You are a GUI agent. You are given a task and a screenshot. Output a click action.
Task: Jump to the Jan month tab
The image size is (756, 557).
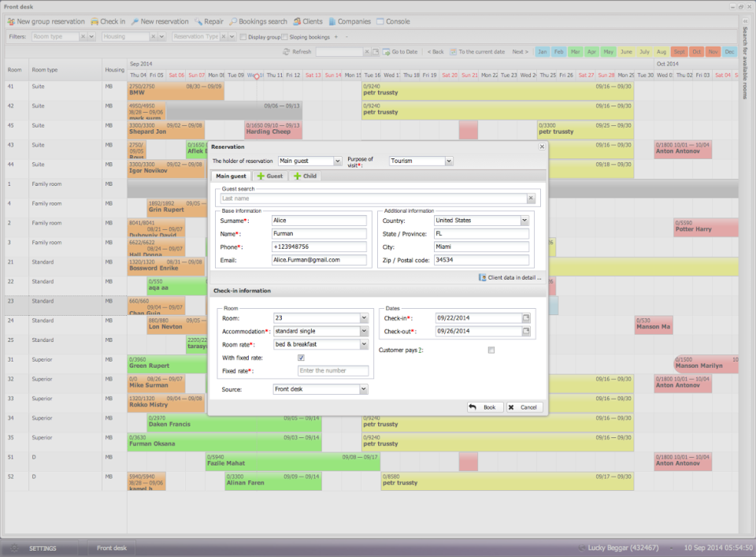[543, 51]
